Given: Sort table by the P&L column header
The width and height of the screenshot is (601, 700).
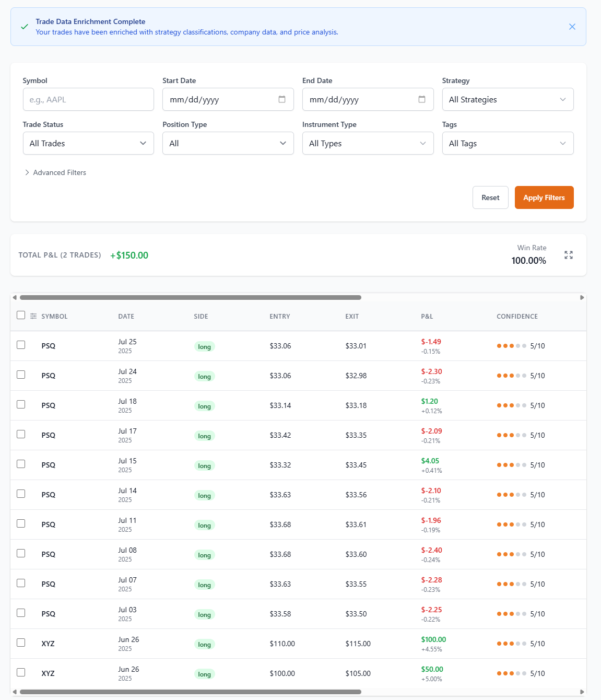Looking at the screenshot, I should click(x=427, y=317).
